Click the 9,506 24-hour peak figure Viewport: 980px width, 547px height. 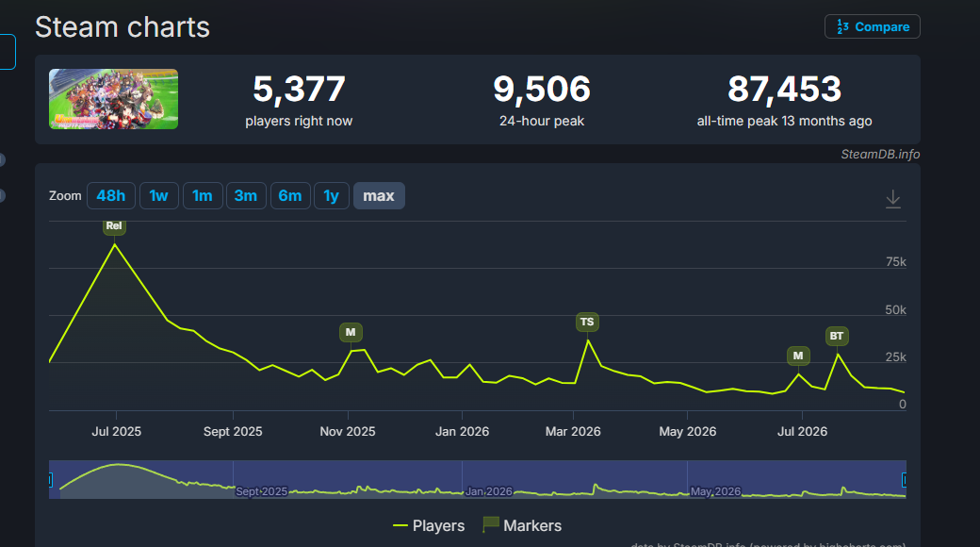pyautogui.click(x=542, y=89)
